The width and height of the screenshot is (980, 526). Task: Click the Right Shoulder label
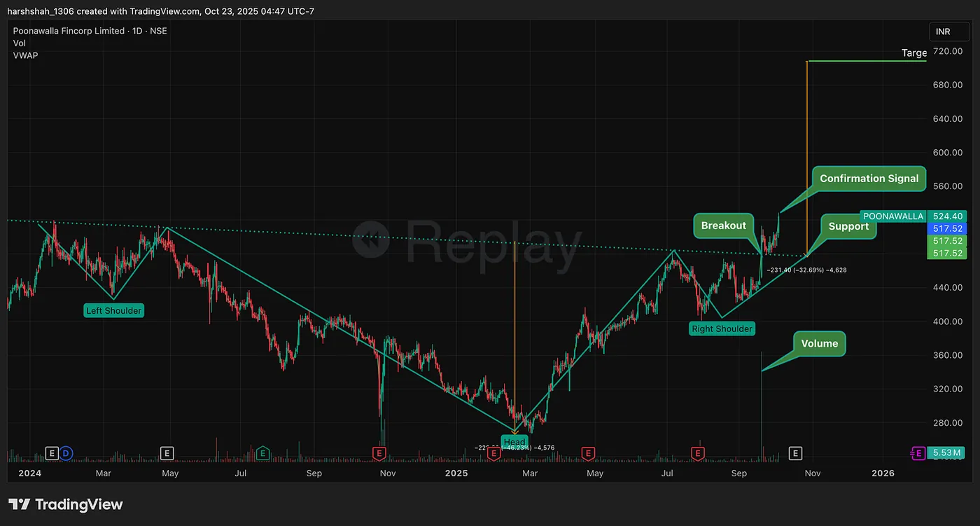click(x=722, y=328)
